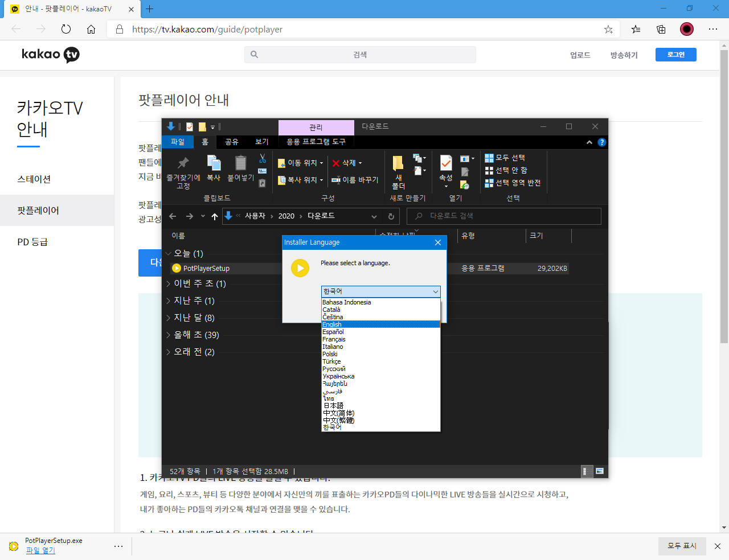This screenshot has width=729, height=560.
Task: Expand the 지난 주 (1) group
Action: coord(168,300)
